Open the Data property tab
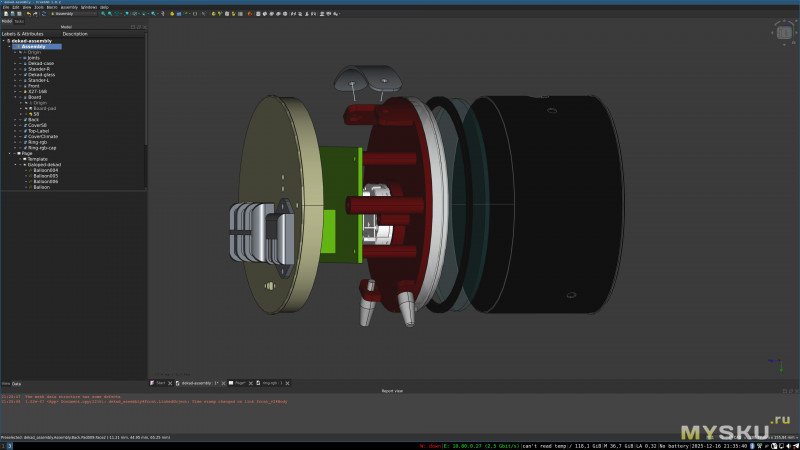 [16, 383]
